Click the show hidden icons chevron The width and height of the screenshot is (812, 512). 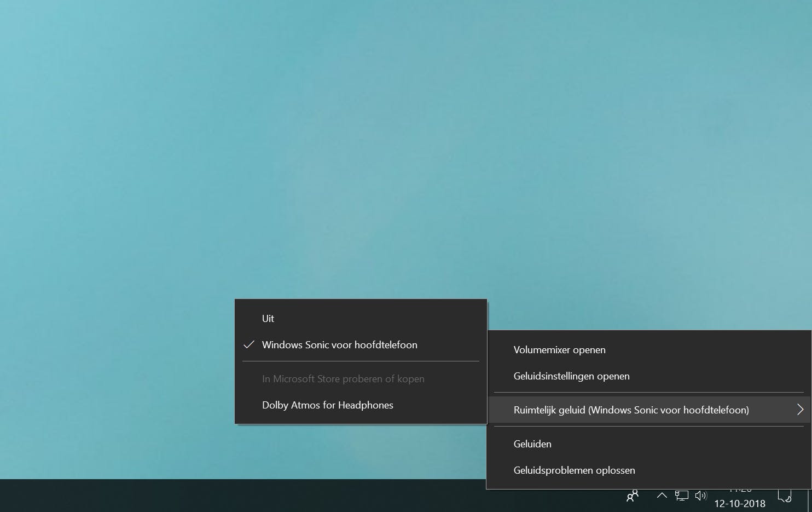tap(662, 496)
